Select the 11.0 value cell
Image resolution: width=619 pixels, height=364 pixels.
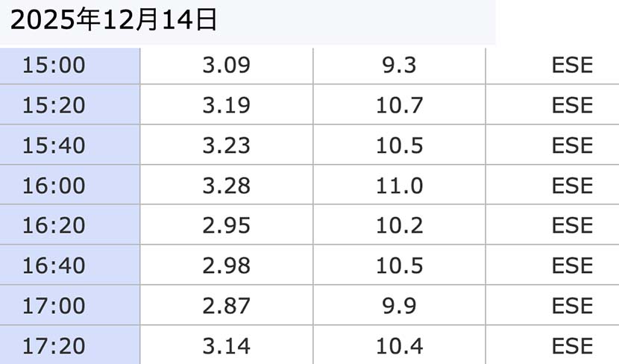click(x=399, y=186)
